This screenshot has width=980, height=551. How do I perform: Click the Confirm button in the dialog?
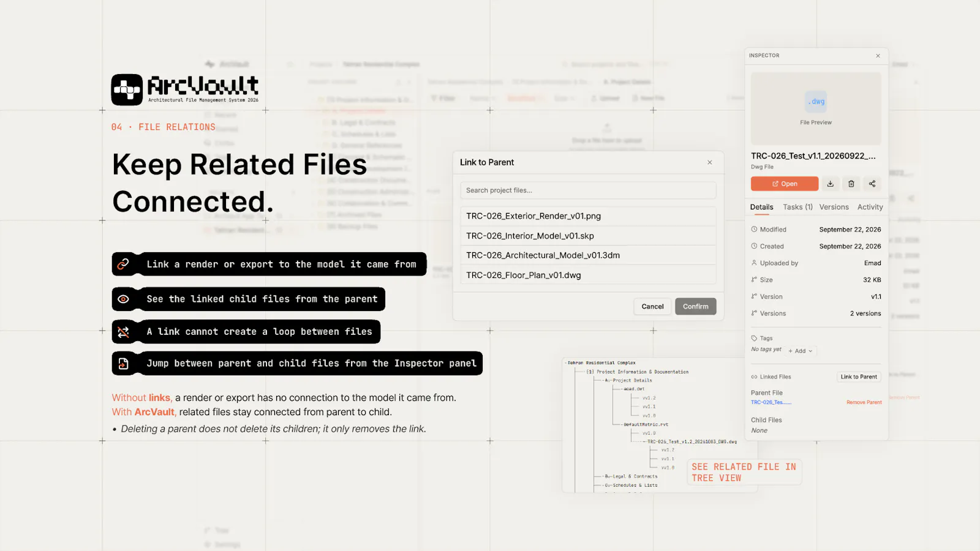[696, 307]
